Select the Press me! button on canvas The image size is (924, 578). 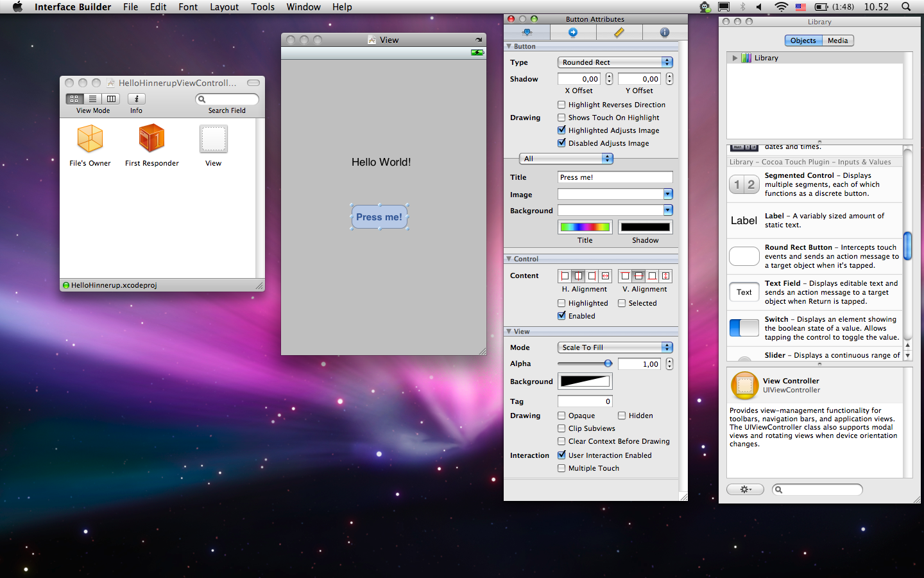click(379, 217)
